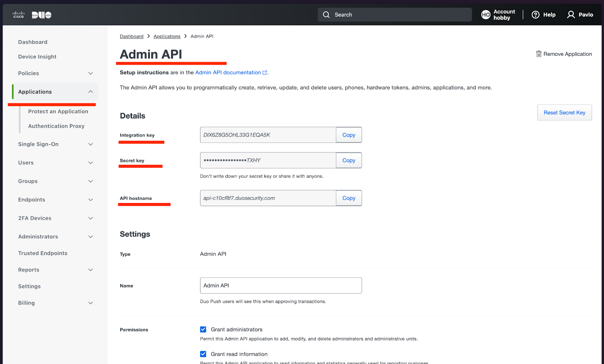
Task: Click the HO account avatar icon
Action: [486, 15]
